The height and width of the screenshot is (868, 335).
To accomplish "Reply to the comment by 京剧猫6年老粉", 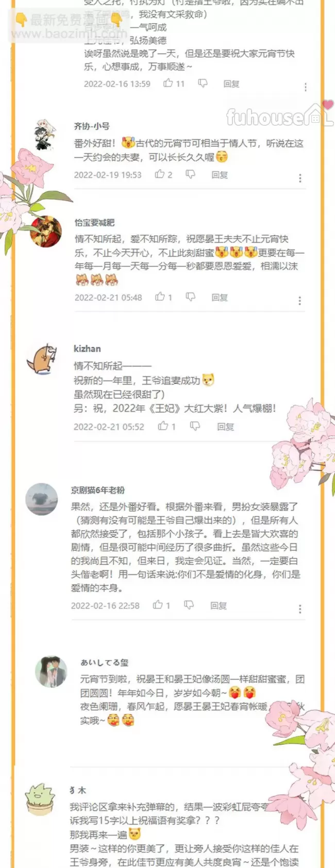I will tap(219, 605).
